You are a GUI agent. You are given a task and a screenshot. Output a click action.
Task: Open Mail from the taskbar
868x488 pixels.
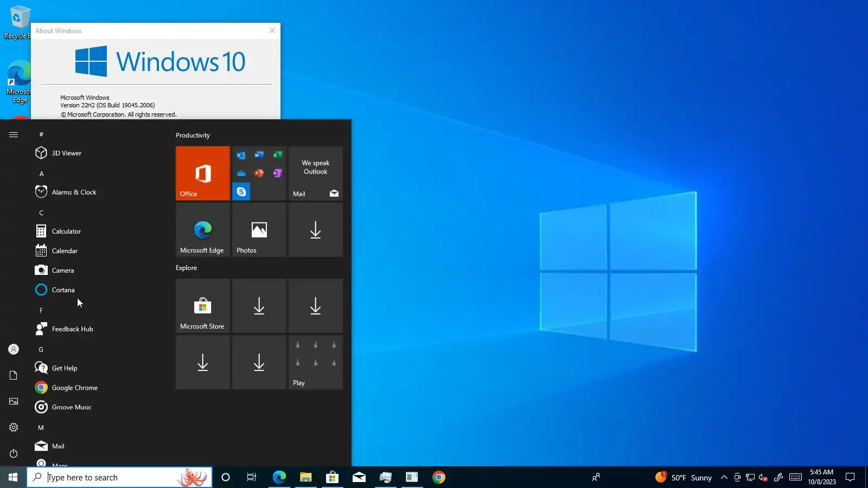[x=359, y=477]
